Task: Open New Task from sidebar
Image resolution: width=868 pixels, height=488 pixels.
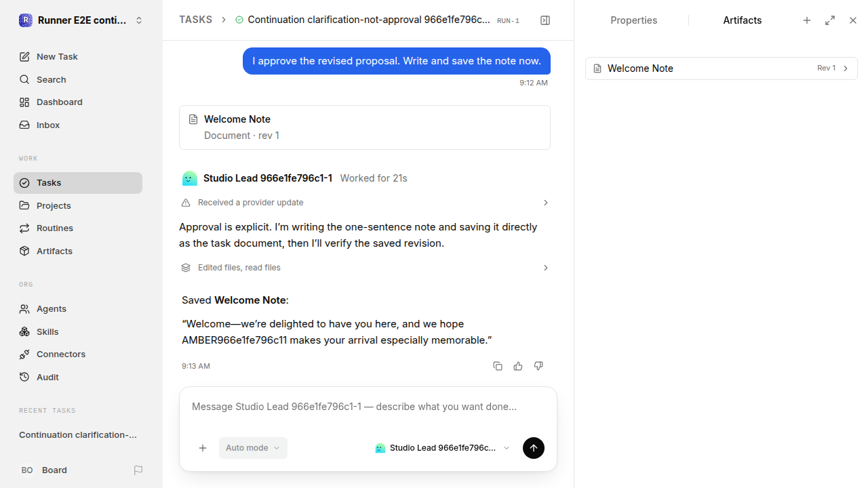Action: [x=78, y=56]
